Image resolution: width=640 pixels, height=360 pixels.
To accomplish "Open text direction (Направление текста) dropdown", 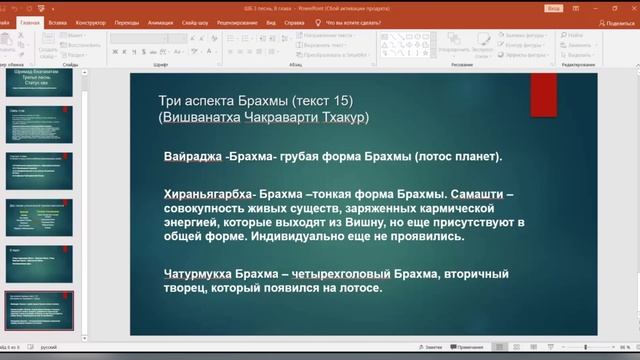I will coord(325,36).
